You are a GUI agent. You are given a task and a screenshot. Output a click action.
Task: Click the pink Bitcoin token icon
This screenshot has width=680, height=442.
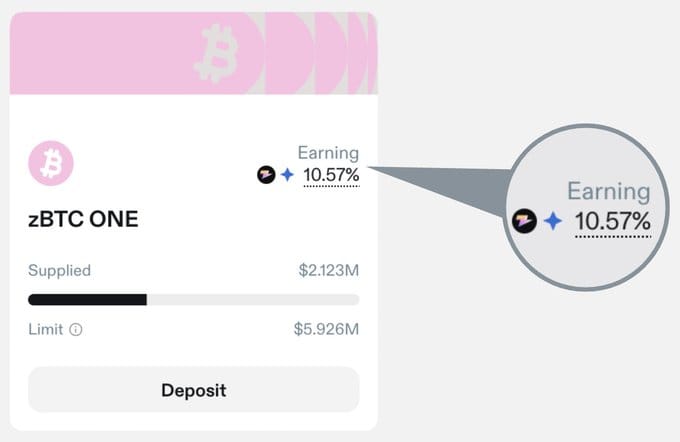[51, 163]
